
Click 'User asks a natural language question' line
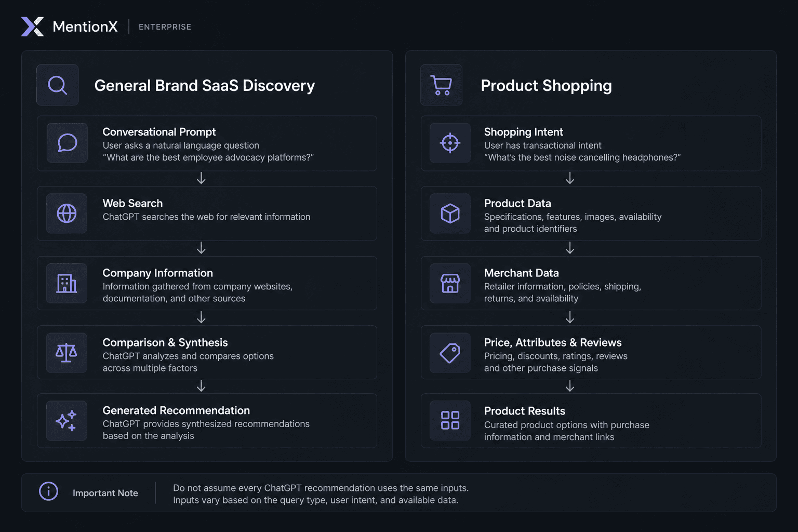coord(181,145)
